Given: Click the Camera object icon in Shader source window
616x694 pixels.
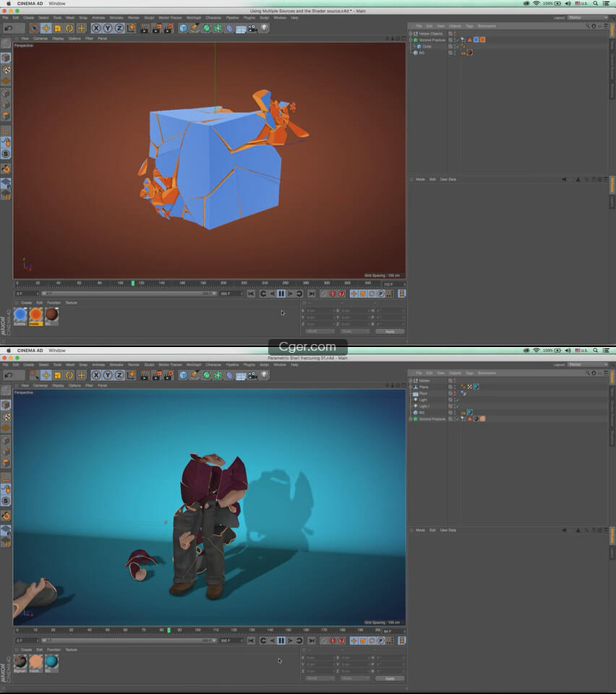Looking at the screenshot, I should coord(252,28).
